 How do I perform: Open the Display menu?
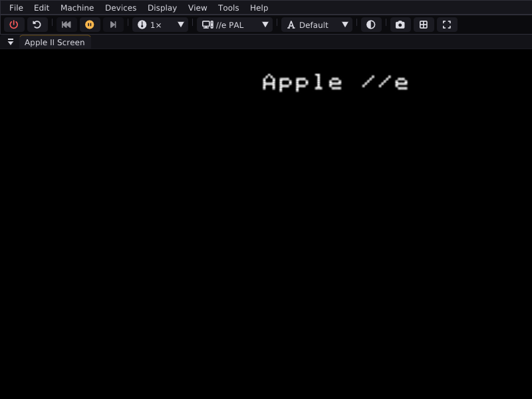[162, 8]
